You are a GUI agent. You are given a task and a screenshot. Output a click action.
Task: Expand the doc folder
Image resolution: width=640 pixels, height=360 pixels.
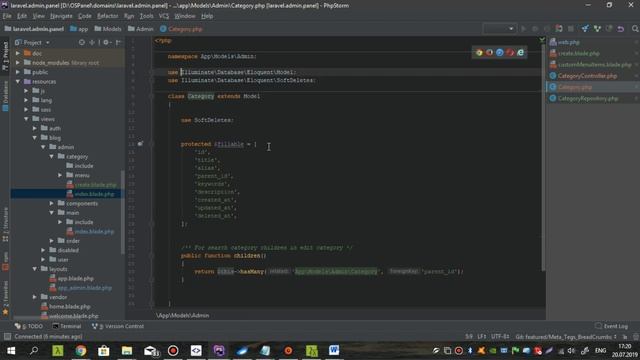tap(18, 53)
